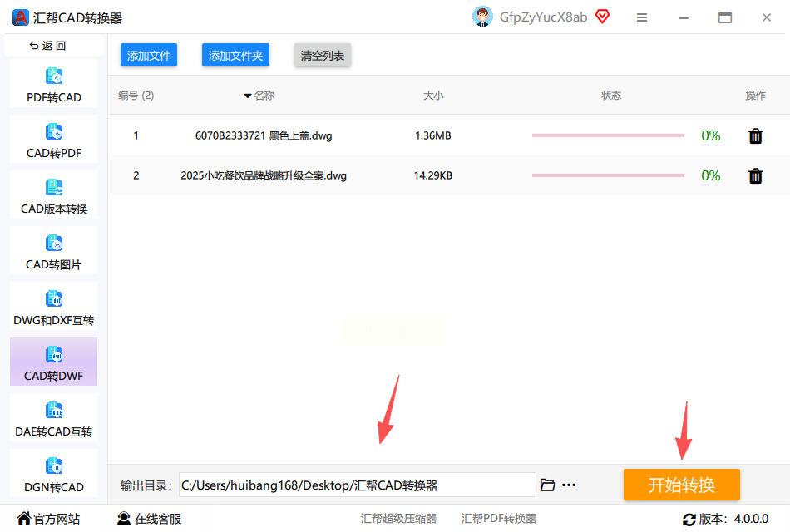The image size is (790, 532).
Task: Maximize the application window
Action: [x=725, y=17]
